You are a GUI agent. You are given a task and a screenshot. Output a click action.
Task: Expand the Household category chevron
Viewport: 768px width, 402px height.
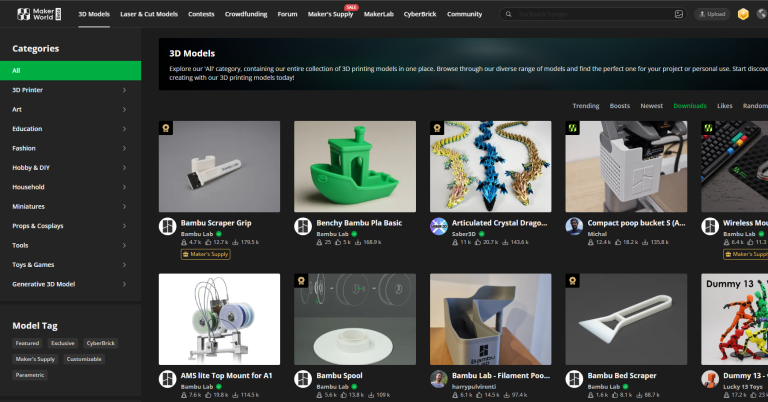click(124, 187)
